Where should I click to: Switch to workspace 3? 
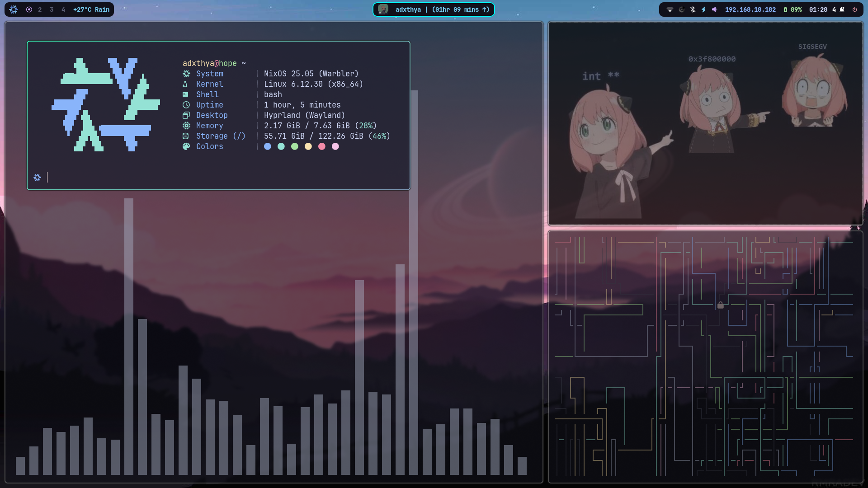coord(52,9)
